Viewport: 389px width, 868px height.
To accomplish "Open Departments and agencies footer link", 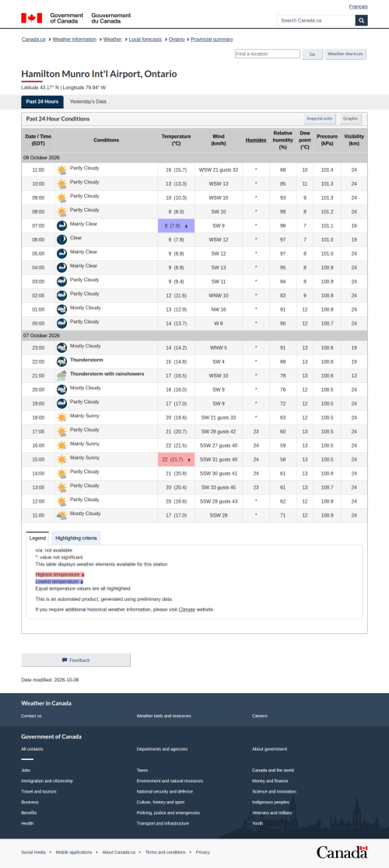I will [163, 749].
